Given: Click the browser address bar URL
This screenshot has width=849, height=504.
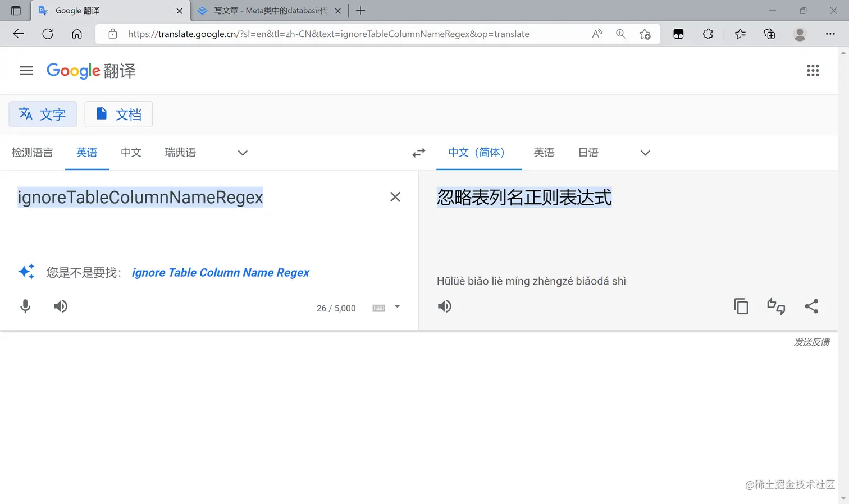Looking at the screenshot, I should 328,34.
